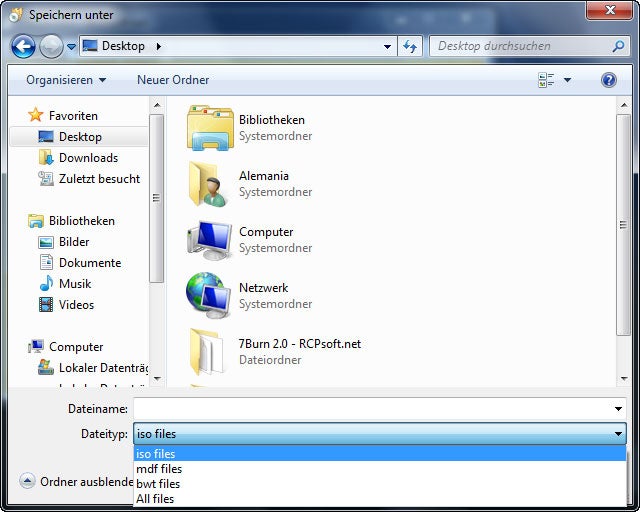This screenshot has width=640, height=512.
Task: Open the Organisieren menu
Action: point(66,80)
